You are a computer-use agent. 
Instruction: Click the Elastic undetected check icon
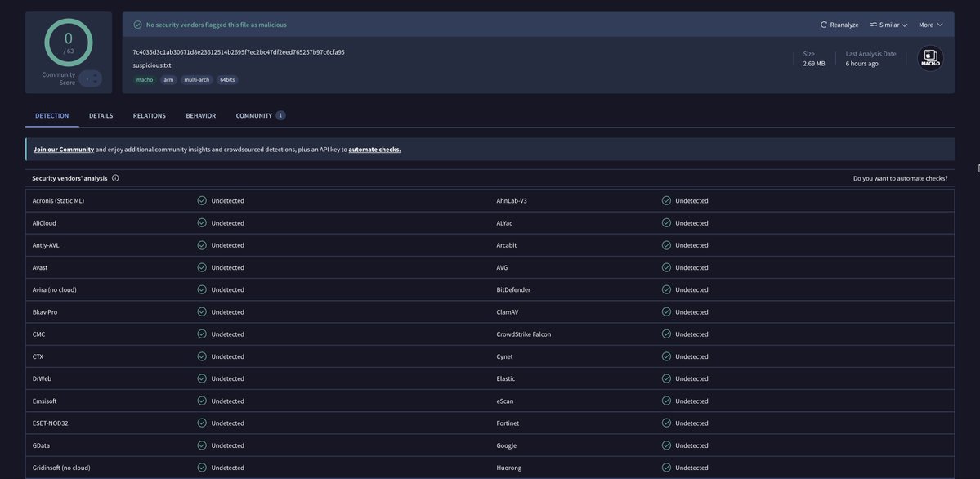coord(666,378)
